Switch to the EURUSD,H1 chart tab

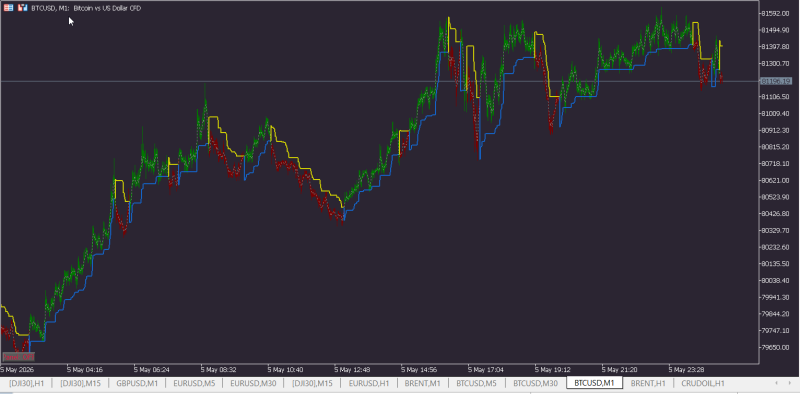(x=369, y=383)
